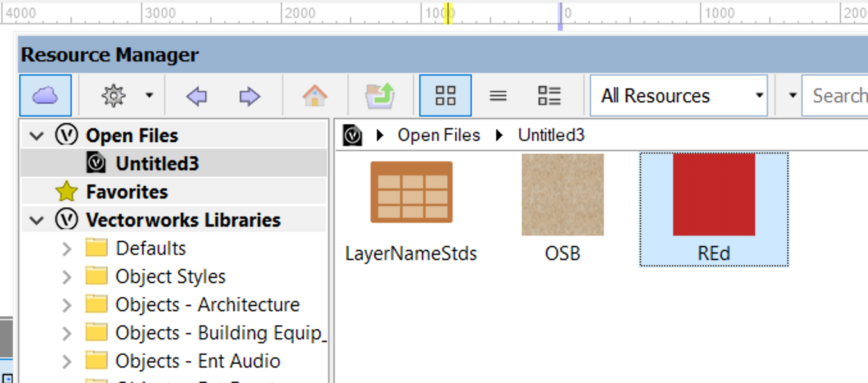868x383 pixels.
Task: Switch to details view
Action: pos(548,95)
